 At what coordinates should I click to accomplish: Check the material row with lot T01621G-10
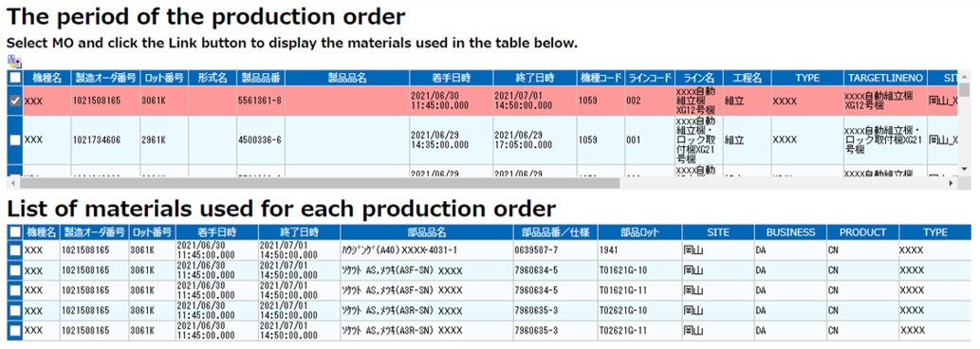[15, 270]
